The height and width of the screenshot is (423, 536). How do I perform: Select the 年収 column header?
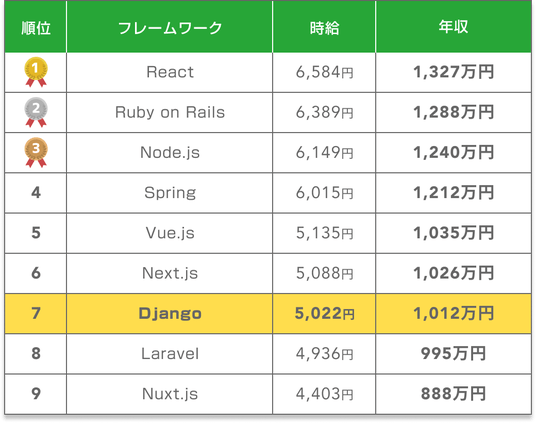[x=453, y=27]
